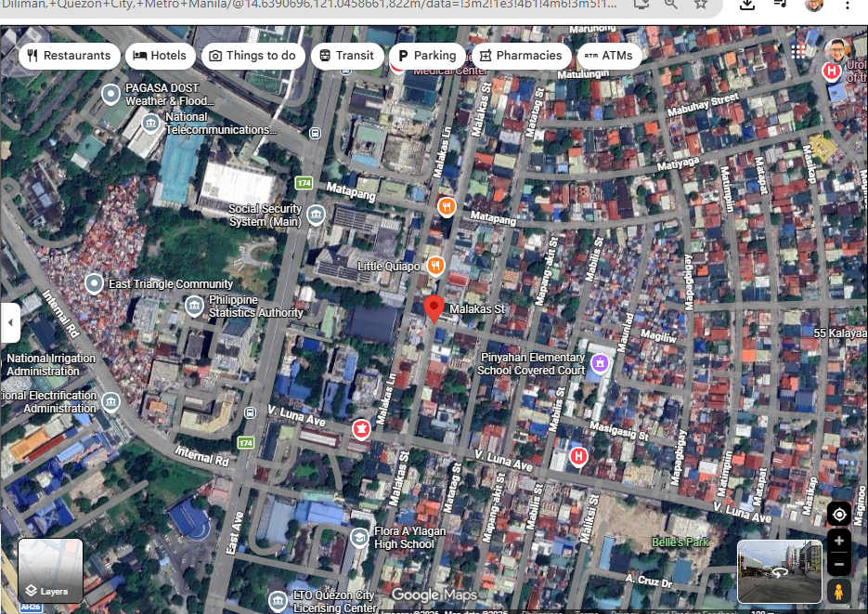The height and width of the screenshot is (614, 868).
Task: Click the Google apps grid icon
Action: (798, 51)
